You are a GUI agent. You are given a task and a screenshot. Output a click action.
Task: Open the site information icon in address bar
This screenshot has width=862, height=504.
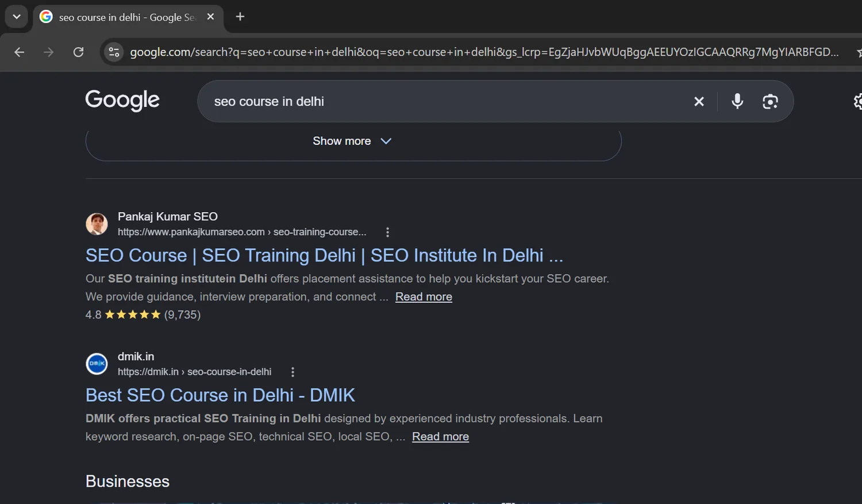(x=114, y=52)
